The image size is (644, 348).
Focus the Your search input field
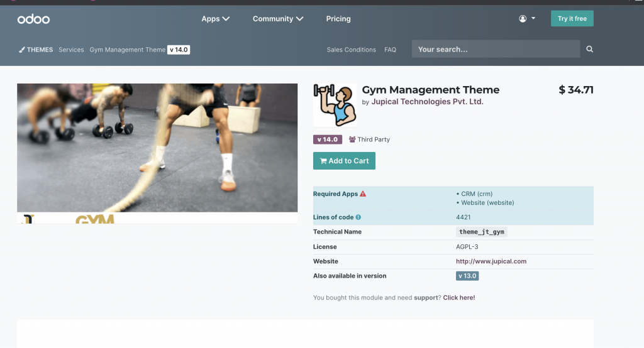496,49
